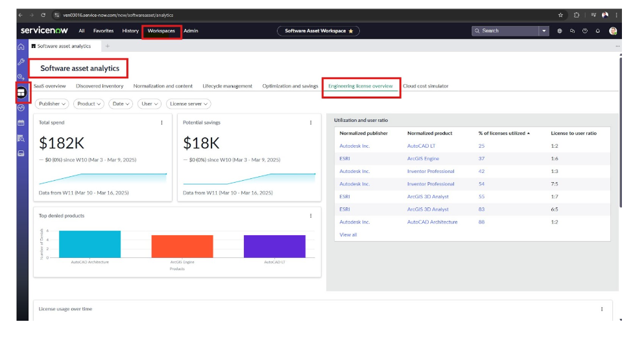Switch to Optimization and savings tab
Viewport: 644px width, 348px height.
coord(291,86)
